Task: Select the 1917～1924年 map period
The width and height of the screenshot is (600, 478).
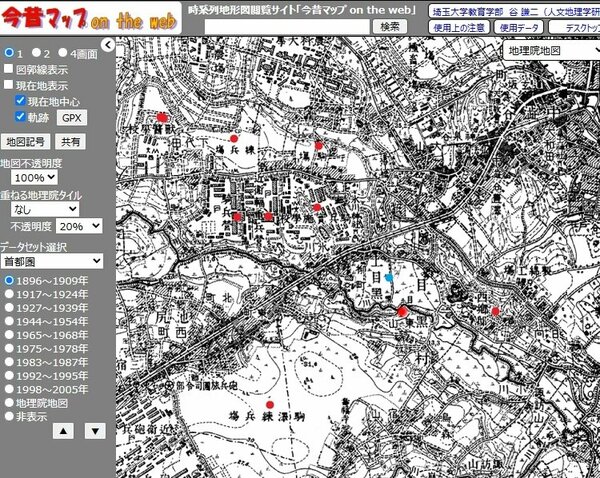Action: coord(9,294)
